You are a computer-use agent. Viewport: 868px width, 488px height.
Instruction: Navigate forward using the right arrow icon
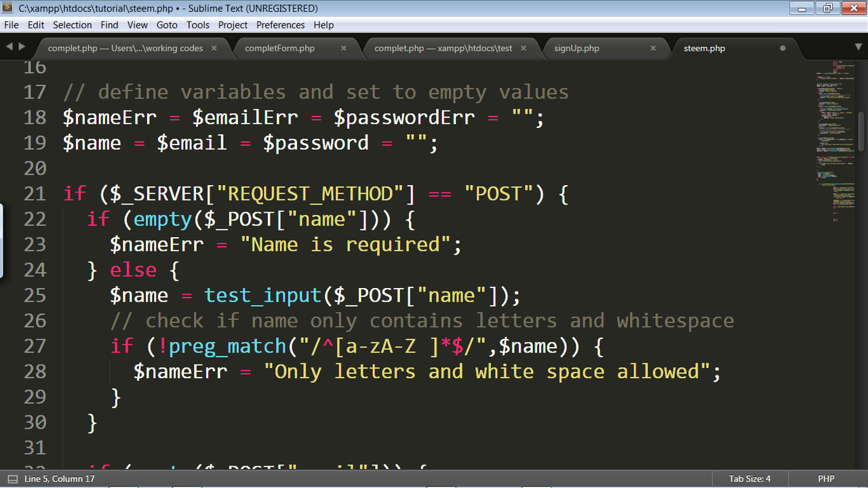point(22,47)
